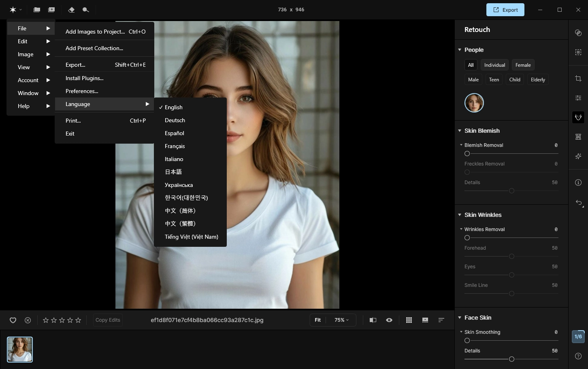Select the image thumbnail in the filmstrip
588x369 pixels.
[x=20, y=350]
